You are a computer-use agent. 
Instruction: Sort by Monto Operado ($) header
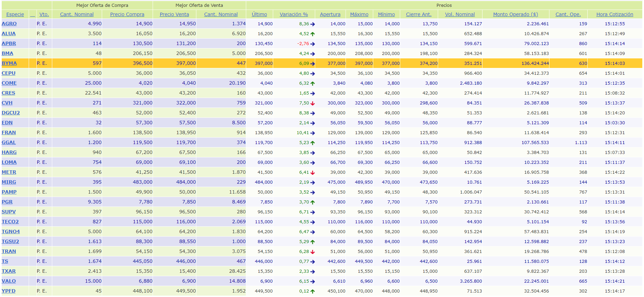click(515, 14)
